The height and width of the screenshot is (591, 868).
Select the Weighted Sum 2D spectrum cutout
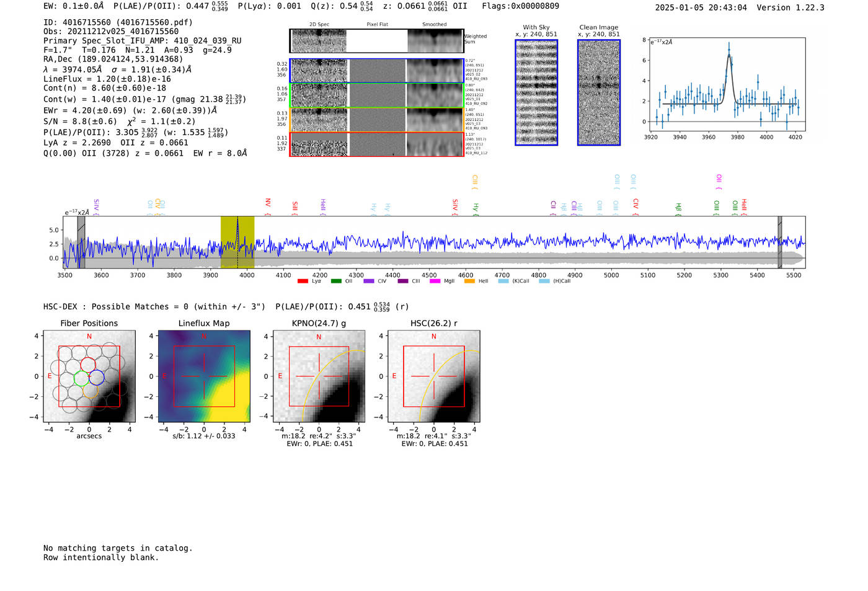tap(376, 41)
